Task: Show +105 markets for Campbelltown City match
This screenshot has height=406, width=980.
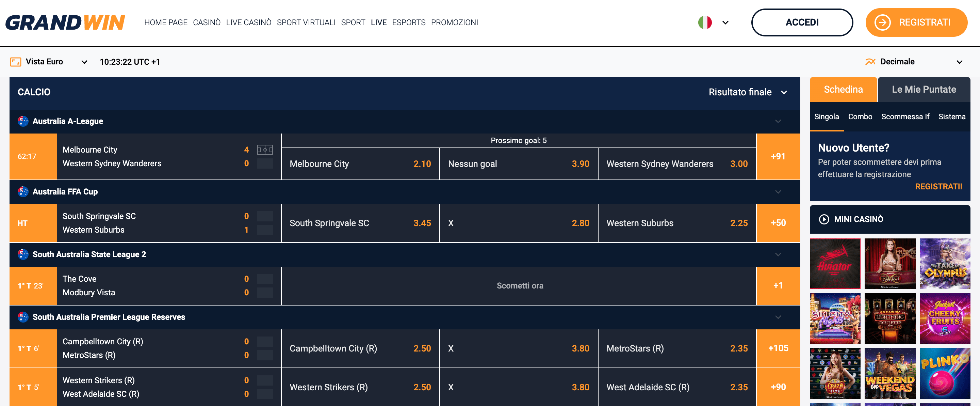Action: tap(778, 348)
